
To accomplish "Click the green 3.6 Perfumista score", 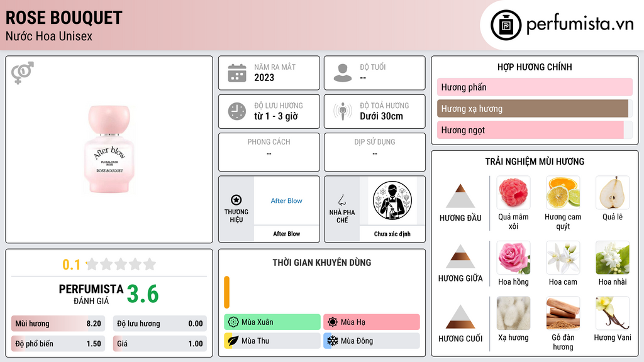I will point(143,294).
